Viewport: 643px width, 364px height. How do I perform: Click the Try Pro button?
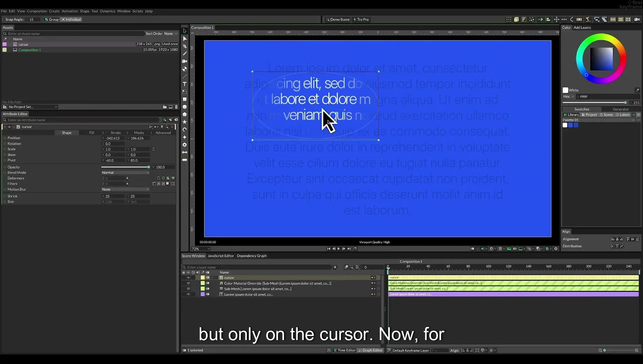tap(361, 19)
